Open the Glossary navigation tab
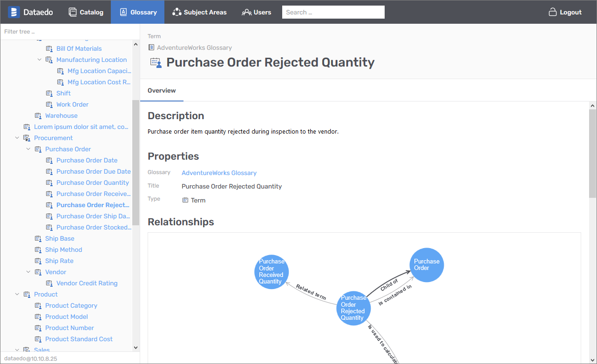Screen dimensions: 597x364 point(137,12)
